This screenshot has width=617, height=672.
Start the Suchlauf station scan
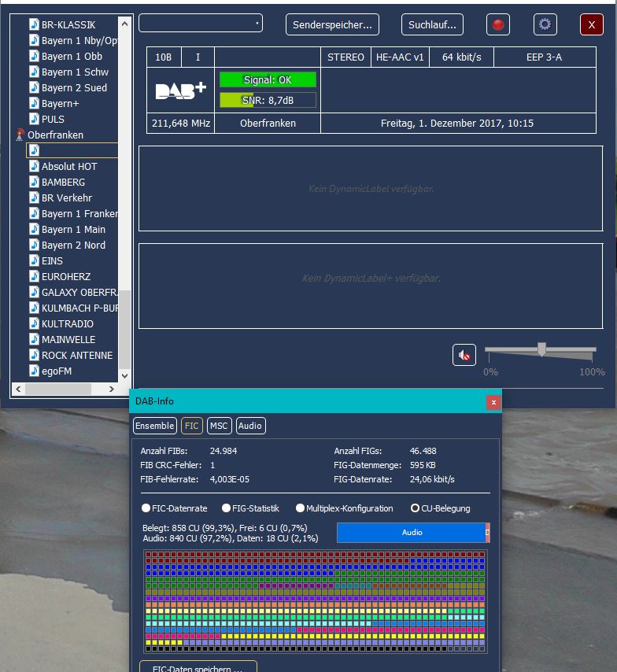pos(432,24)
